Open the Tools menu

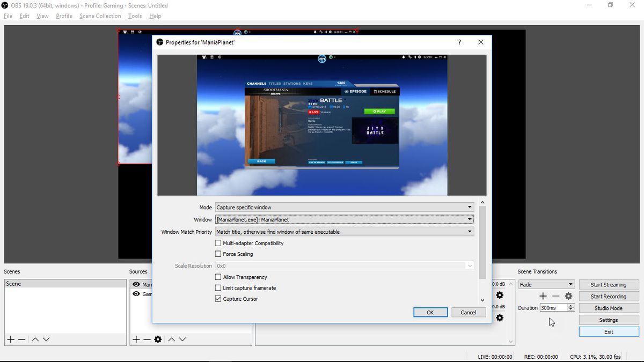pyautogui.click(x=135, y=16)
